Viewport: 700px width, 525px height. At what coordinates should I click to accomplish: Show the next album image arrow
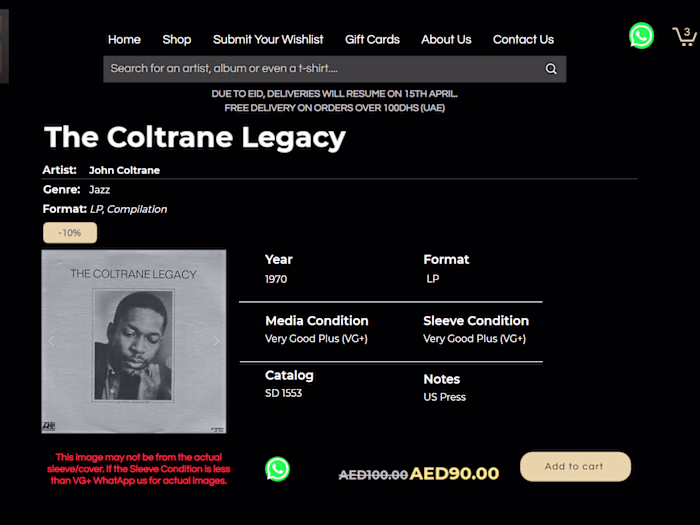216,341
